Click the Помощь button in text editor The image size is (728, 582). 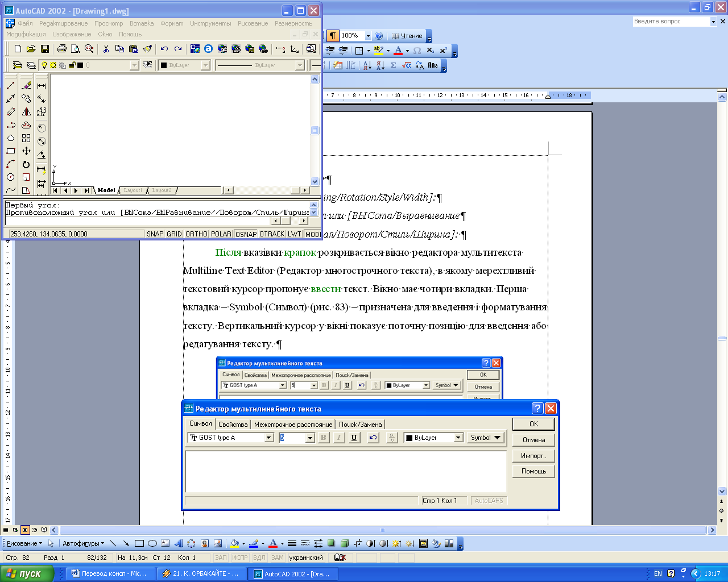[x=533, y=471]
